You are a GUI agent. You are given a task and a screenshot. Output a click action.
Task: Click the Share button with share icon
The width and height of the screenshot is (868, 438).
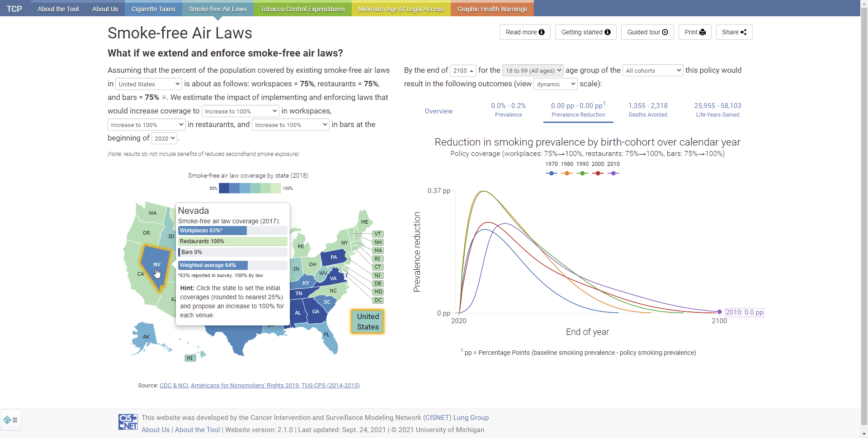734,32
